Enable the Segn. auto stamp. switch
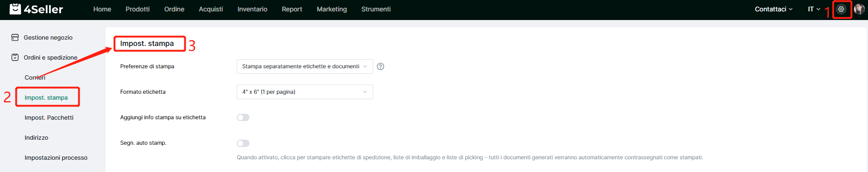The width and height of the screenshot is (868, 172). 243,143
